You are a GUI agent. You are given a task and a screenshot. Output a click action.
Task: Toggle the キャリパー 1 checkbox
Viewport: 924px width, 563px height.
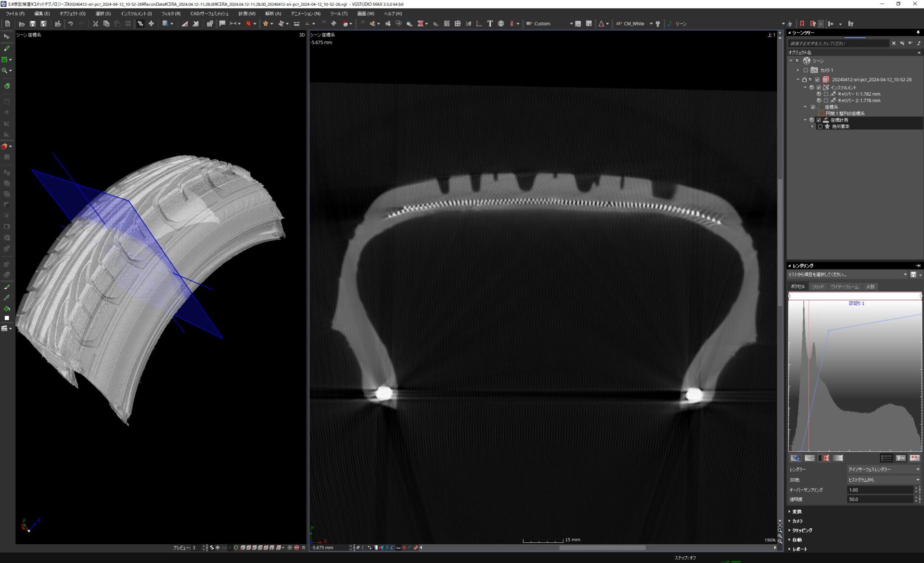(826, 94)
